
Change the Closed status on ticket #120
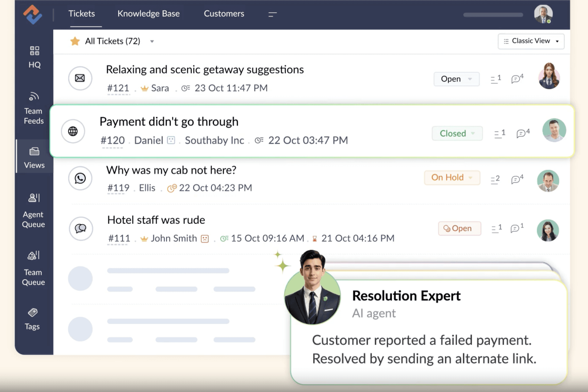pos(457,134)
